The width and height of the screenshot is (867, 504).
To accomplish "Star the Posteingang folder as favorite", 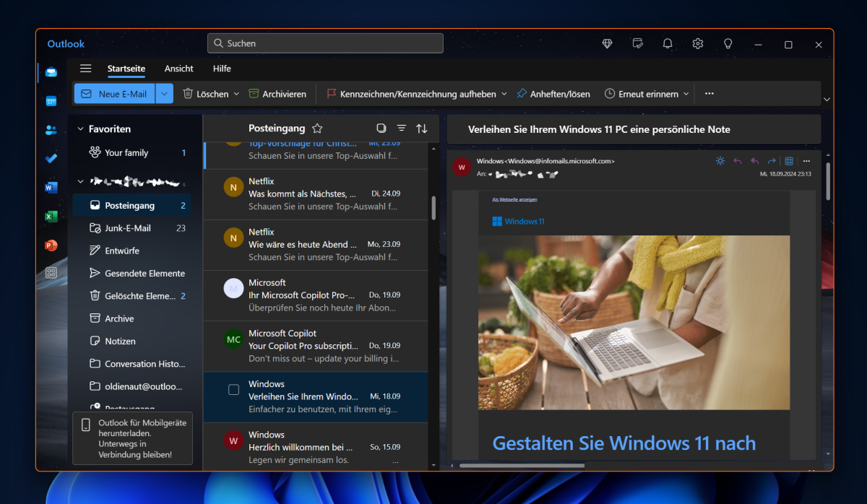I will [316, 128].
